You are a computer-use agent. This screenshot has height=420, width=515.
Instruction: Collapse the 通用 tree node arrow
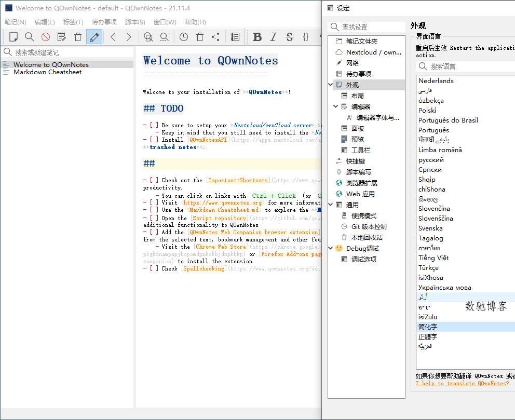point(330,205)
